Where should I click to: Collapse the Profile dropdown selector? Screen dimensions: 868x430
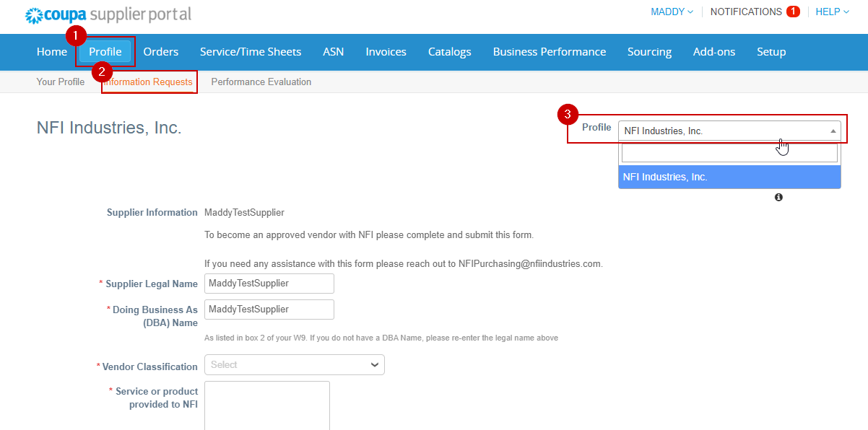(729, 131)
